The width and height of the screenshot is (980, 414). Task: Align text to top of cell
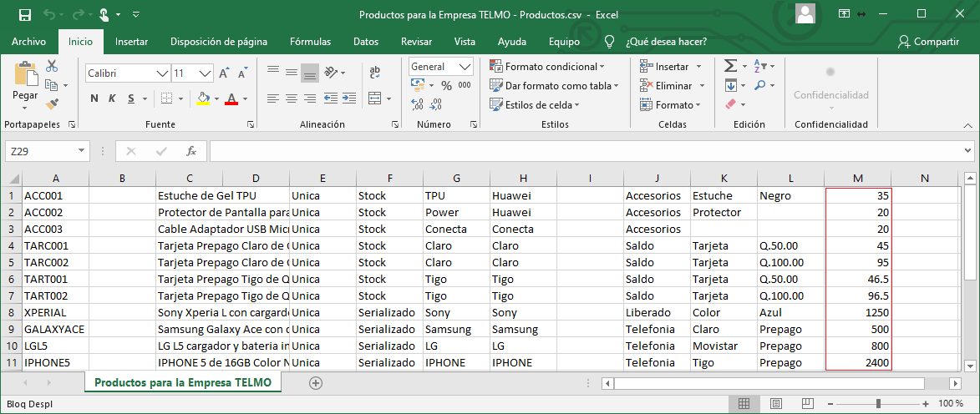(273, 70)
